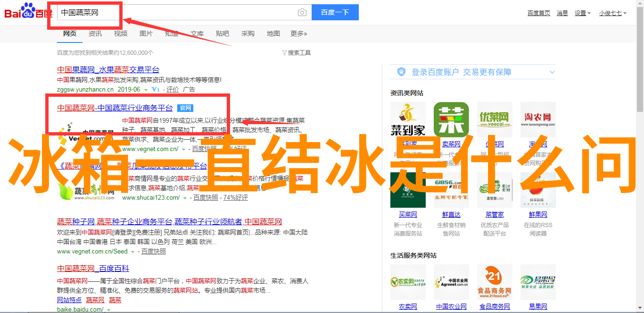The image size is (644, 313).
Task: Open the 更多» tab menu
Action: [x=298, y=34]
